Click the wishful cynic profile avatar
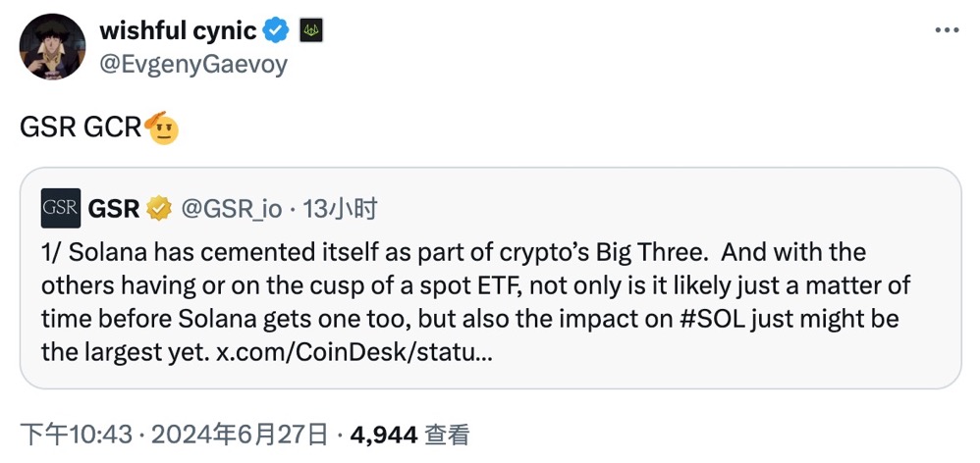The image size is (980, 463). pos(52,46)
